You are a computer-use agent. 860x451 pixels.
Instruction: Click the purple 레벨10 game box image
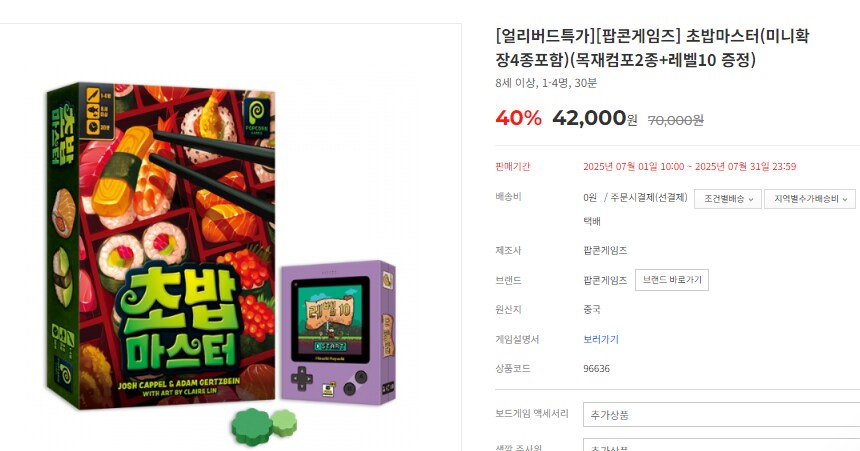[x=338, y=332]
